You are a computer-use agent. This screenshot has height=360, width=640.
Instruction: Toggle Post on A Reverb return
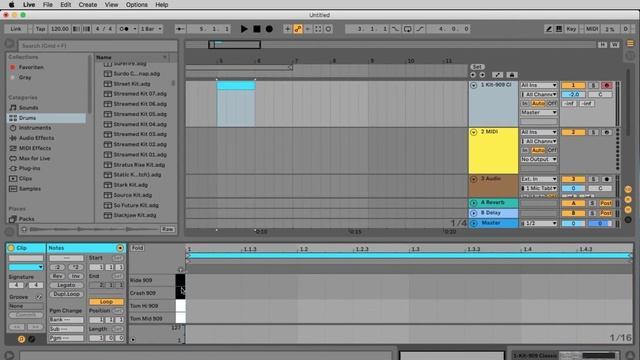pyautogui.click(x=606, y=203)
